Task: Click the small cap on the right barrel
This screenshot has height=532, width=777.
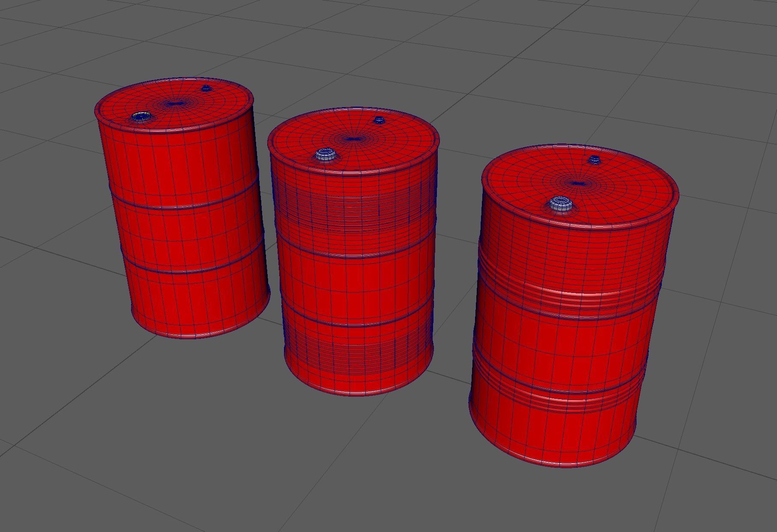Action: [595, 160]
